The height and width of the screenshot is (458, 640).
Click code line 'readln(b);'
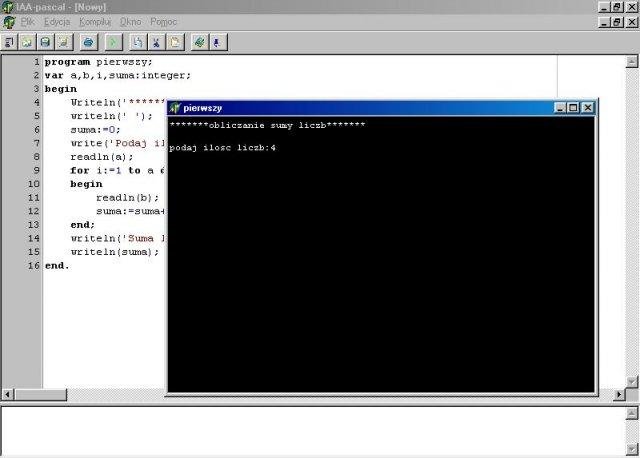tap(128, 198)
